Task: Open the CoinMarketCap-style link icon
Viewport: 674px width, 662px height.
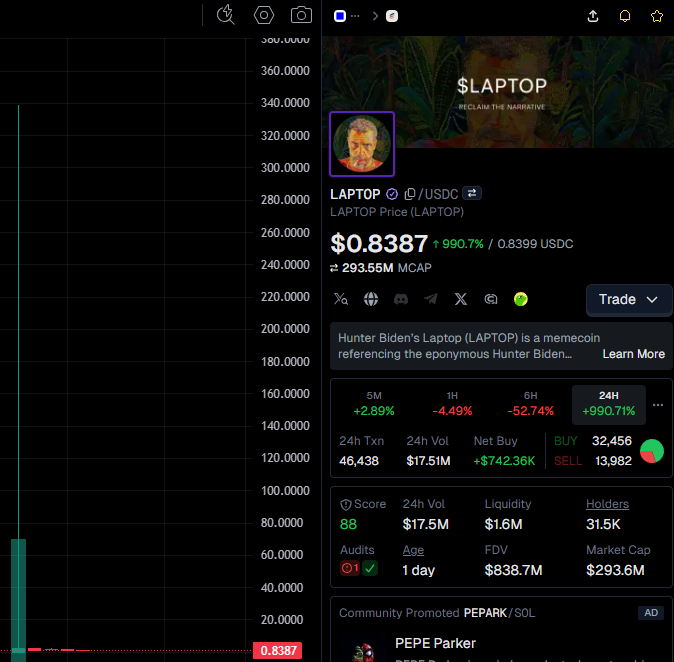Action: [x=491, y=299]
